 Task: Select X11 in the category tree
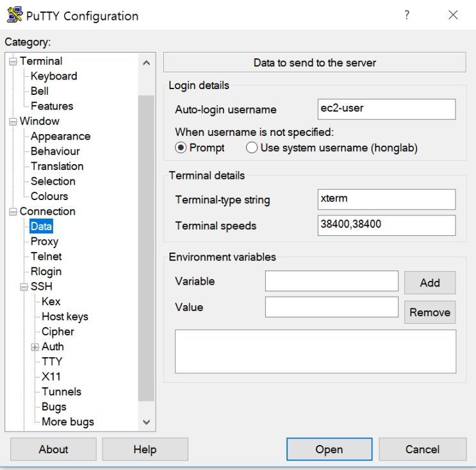(51, 377)
